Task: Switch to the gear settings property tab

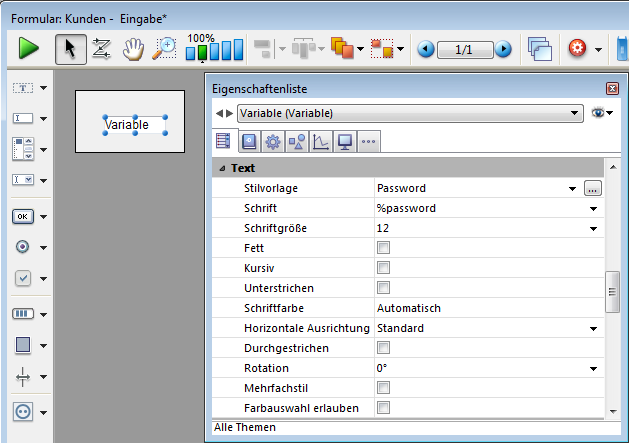Action: [x=271, y=141]
